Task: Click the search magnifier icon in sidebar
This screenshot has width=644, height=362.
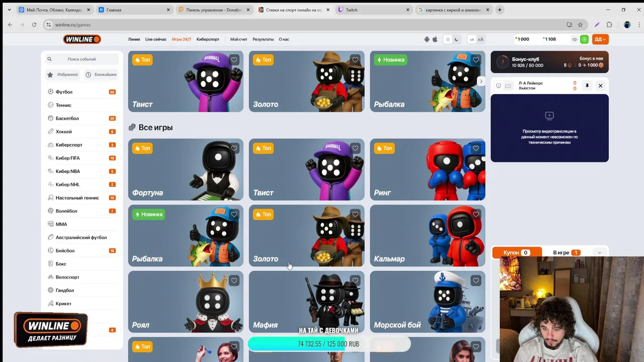Action: click(49, 59)
